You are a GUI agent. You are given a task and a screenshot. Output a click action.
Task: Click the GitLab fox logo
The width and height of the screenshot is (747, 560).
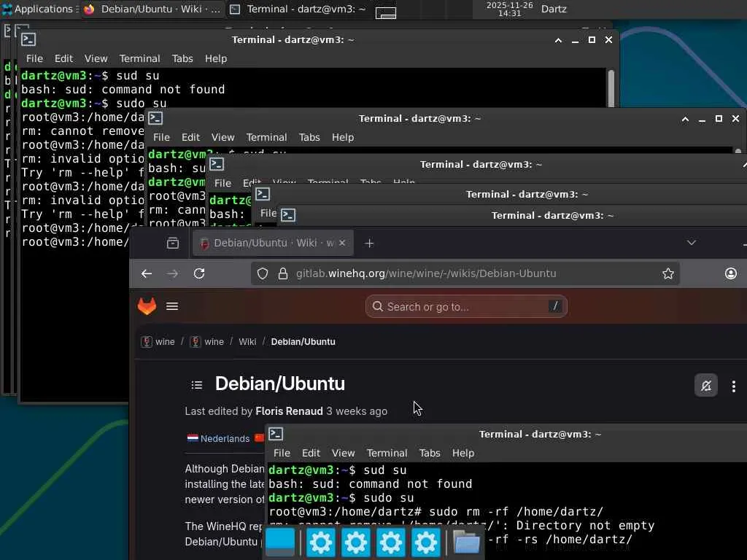(x=147, y=306)
